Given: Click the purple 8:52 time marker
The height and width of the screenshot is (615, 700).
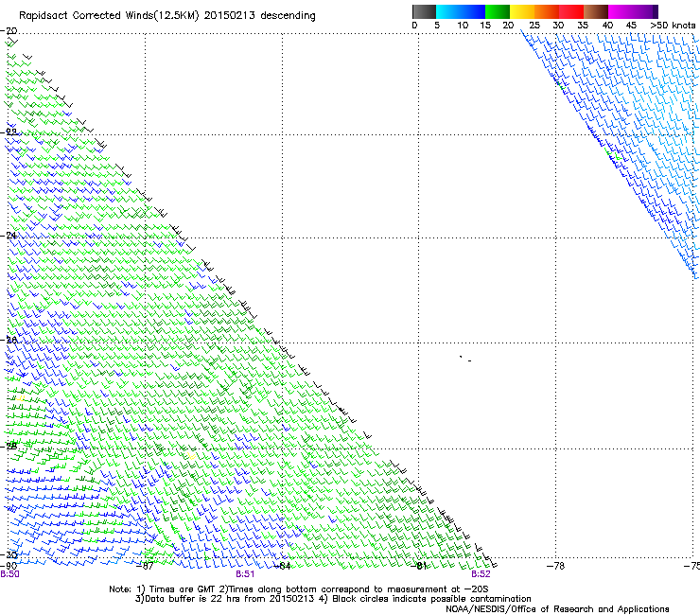Looking at the screenshot, I should point(481,574).
